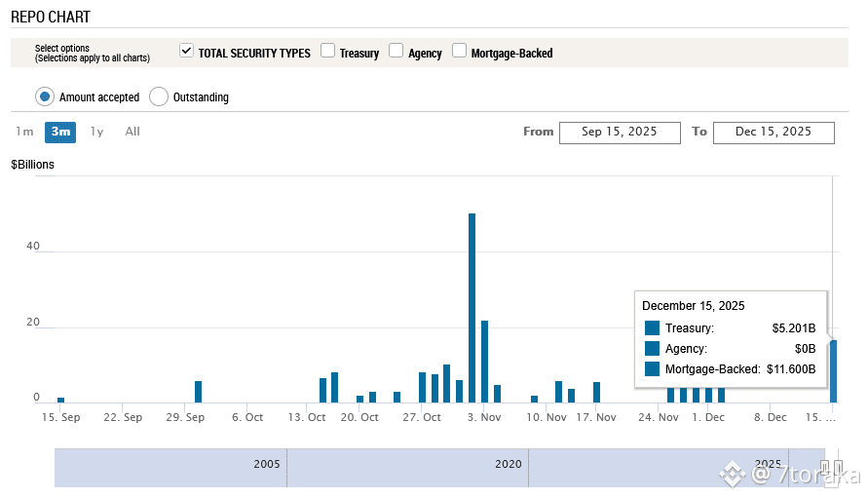The image size is (868, 499).
Task: Click the 2020 section of the navigator
Action: (x=407, y=468)
